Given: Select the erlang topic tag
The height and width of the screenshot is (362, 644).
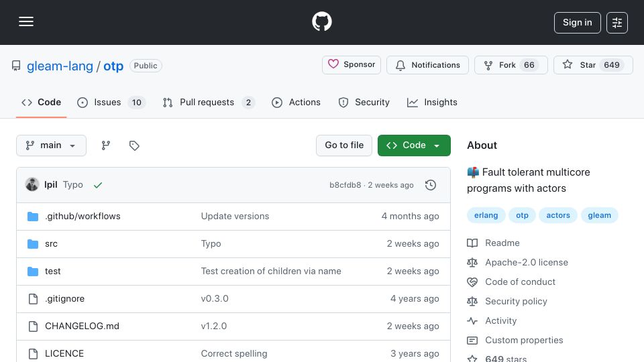Looking at the screenshot, I should click(x=486, y=215).
